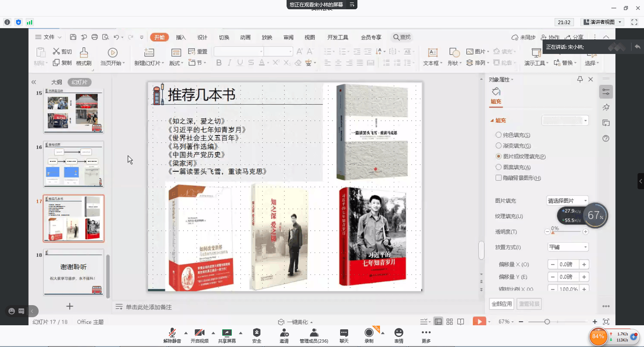
Task: Select solid fill (纯色填充) radio button
Action: 499,135
